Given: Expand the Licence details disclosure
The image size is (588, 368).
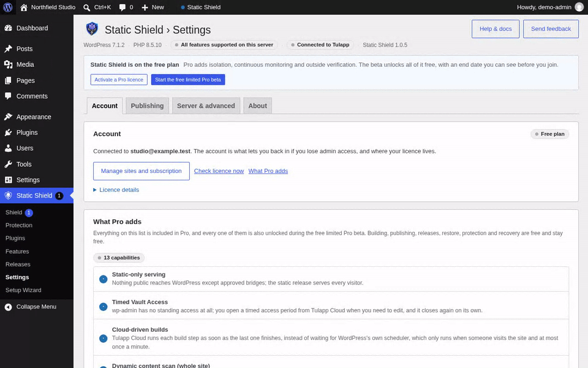Looking at the screenshot, I should pos(116,190).
